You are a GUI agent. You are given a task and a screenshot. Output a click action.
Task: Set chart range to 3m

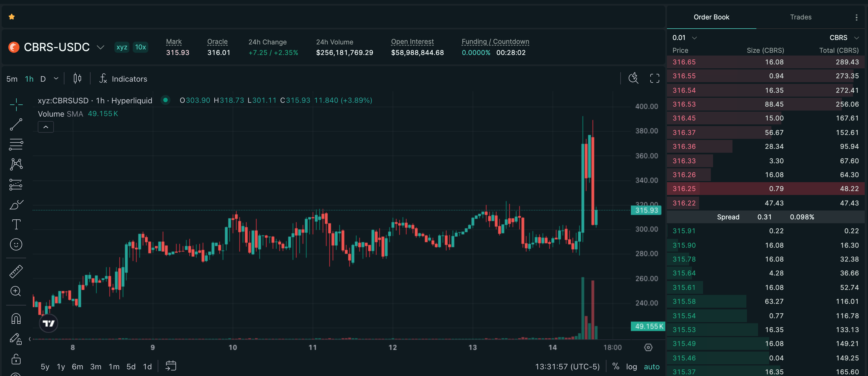(96, 367)
